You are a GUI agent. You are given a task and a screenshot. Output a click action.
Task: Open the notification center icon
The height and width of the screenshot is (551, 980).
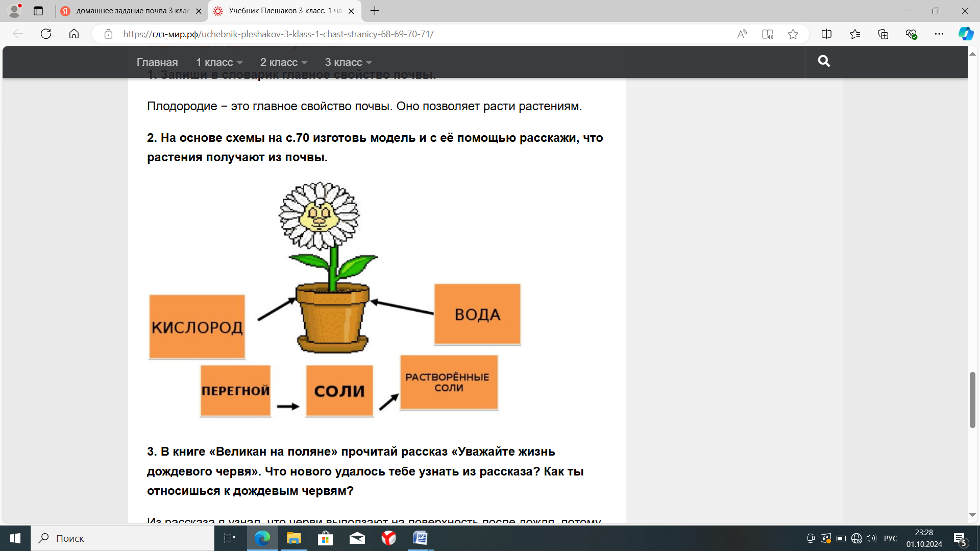click(960, 539)
